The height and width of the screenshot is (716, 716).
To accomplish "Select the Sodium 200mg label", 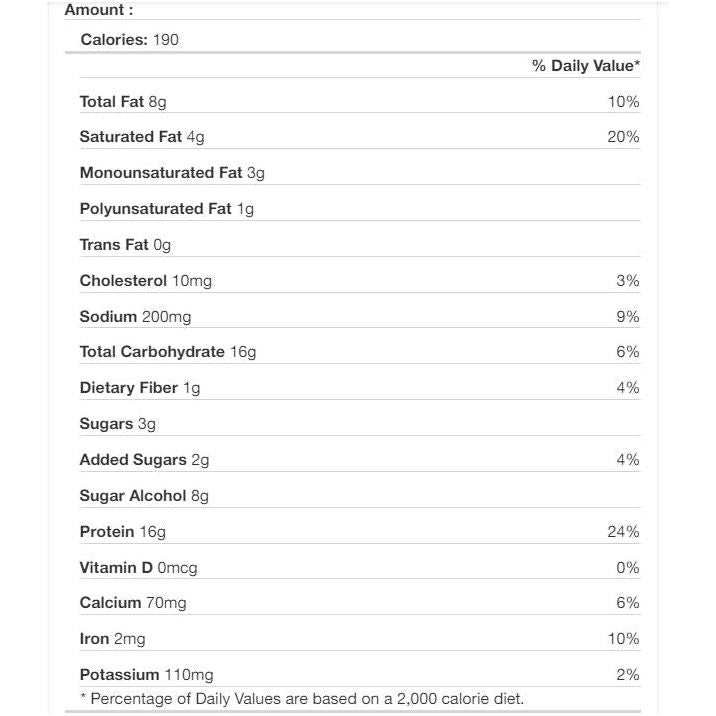I will 135,317.
